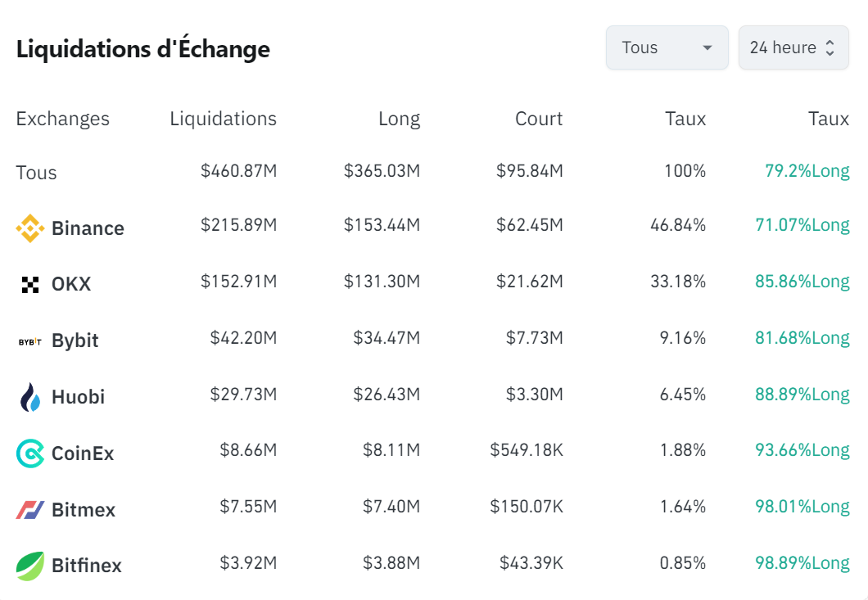The height and width of the screenshot is (600, 868).
Task: Click the 71.07%Long value for Binance
Action: pyautogui.click(x=802, y=224)
